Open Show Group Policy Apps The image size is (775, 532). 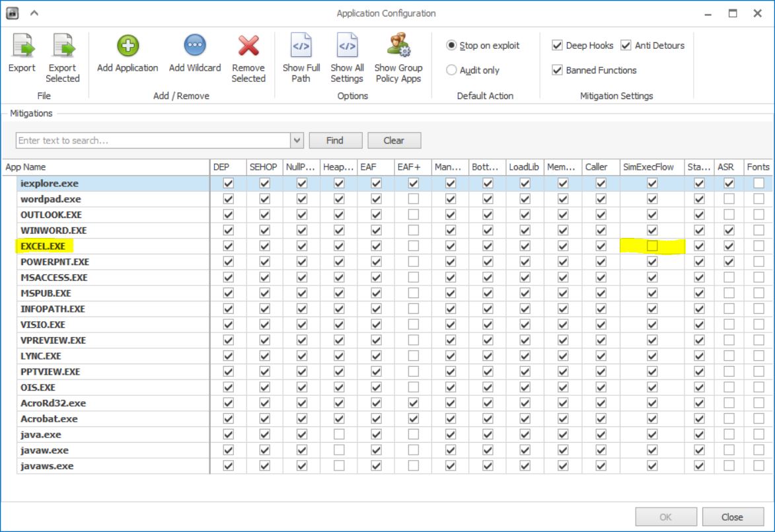coord(398,46)
